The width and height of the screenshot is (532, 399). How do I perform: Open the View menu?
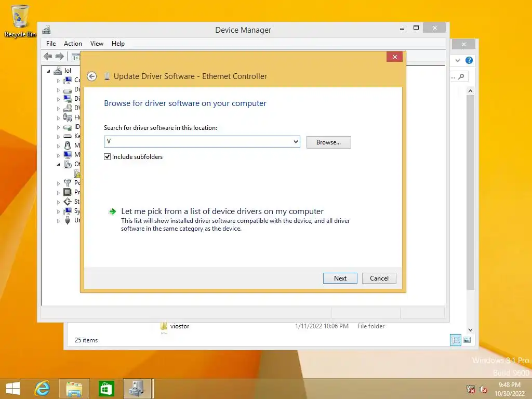pos(97,44)
